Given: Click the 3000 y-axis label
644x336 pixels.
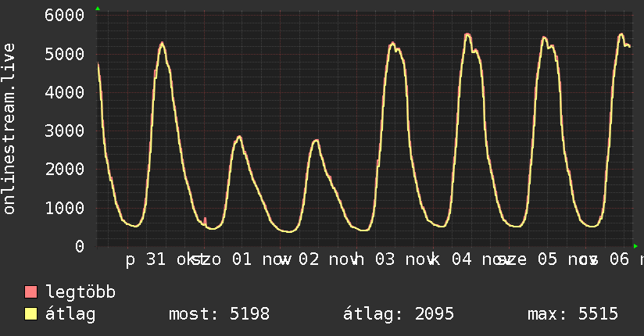Looking at the screenshot, I should (65, 131).
